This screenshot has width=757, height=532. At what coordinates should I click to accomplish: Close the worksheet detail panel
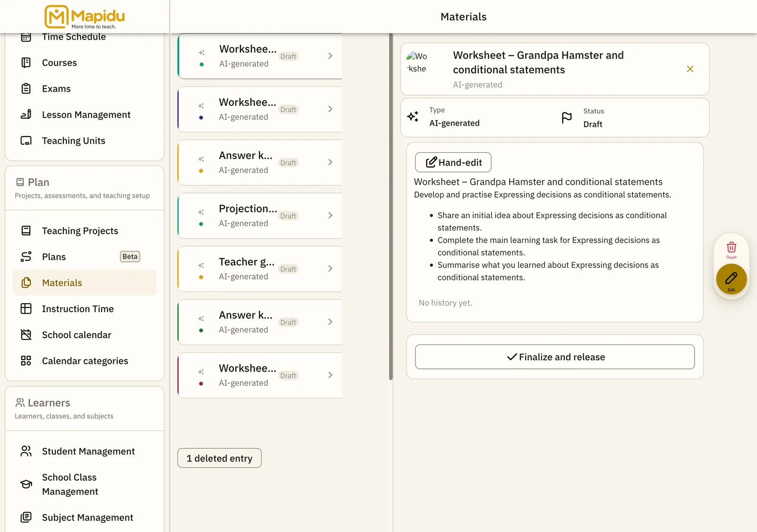(x=690, y=69)
